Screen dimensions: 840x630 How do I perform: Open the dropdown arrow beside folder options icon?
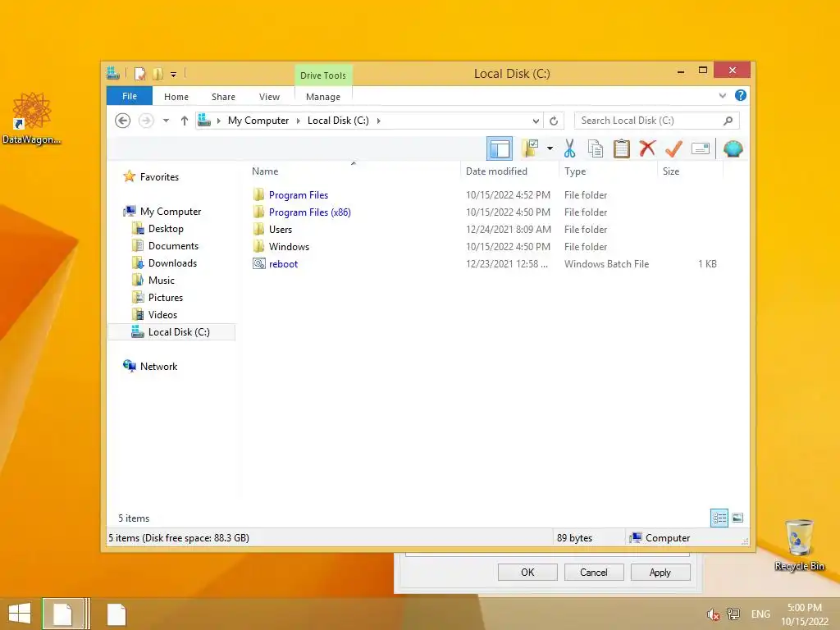tap(550, 148)
